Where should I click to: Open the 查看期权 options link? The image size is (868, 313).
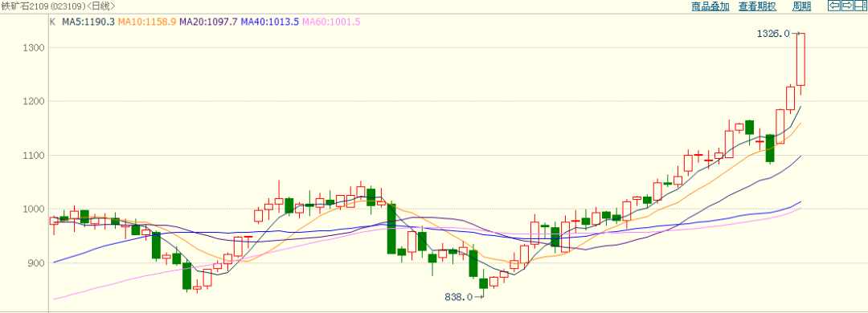click(757, 6)
